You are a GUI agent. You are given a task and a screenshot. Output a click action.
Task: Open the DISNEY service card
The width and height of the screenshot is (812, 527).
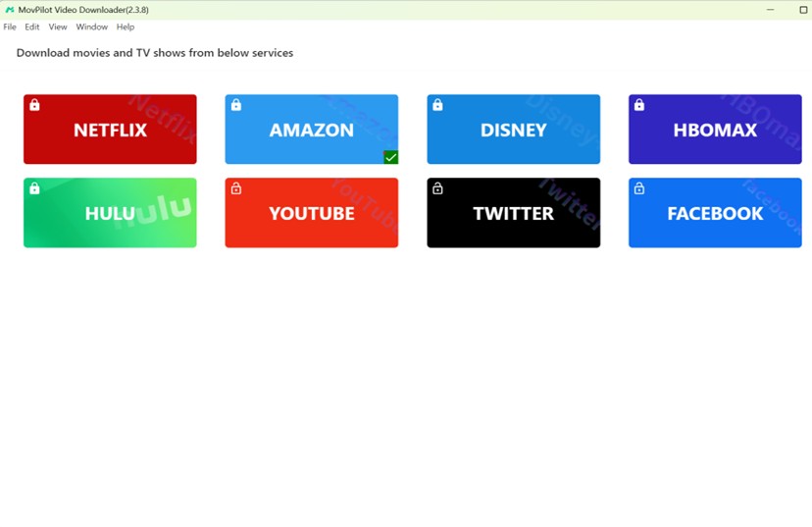[x=513, y=129]
